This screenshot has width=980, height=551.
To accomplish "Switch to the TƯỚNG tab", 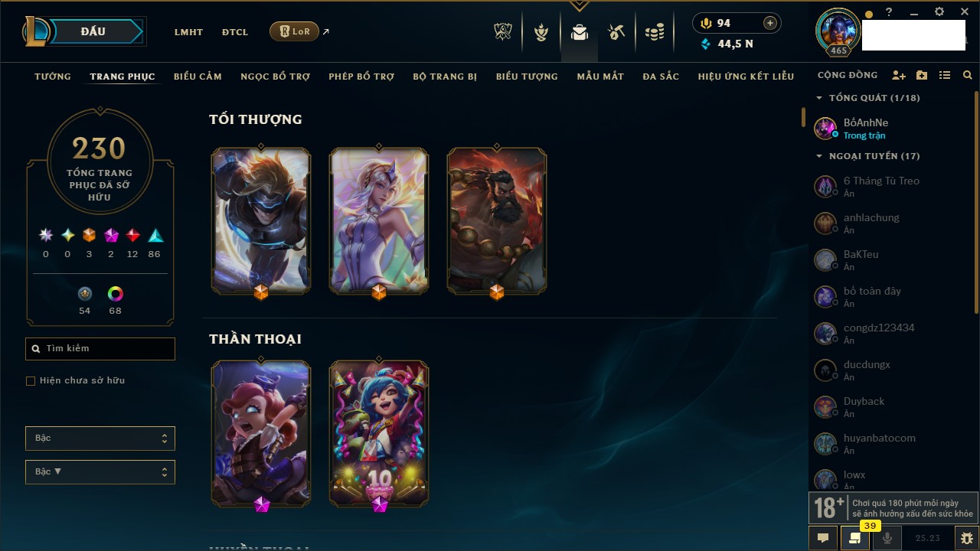I will pos(53,77).
